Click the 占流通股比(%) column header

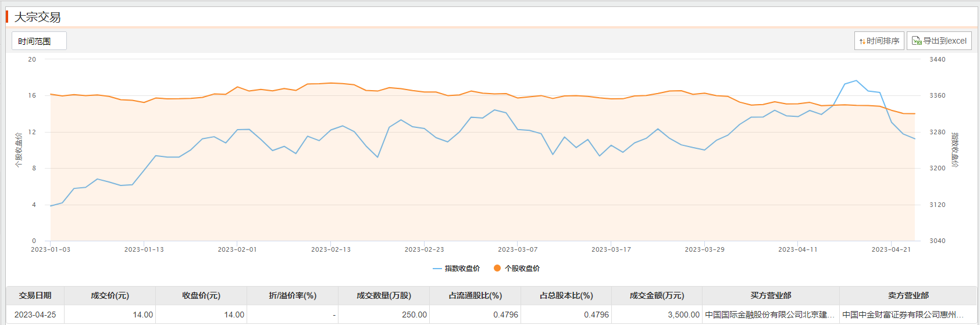pos(475,295)
